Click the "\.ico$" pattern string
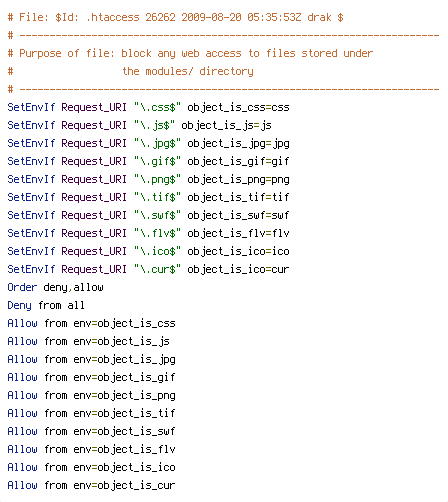This screenshot has width=448, height=502. coord(157,251)
